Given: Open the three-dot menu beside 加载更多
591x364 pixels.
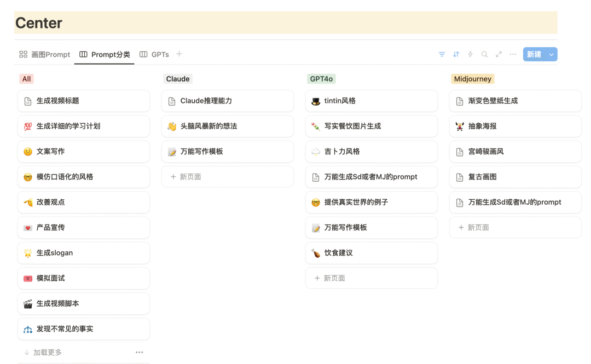Looking at the screenshot, I should coord(140,353).
